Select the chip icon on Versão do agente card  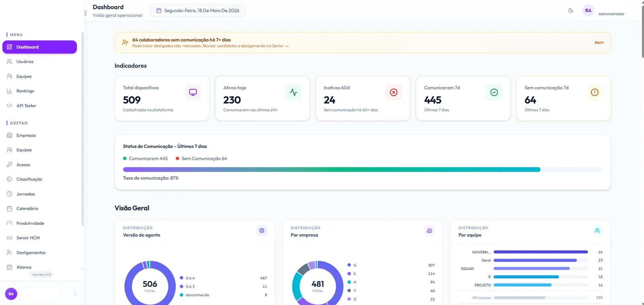(x=262, y=231)
